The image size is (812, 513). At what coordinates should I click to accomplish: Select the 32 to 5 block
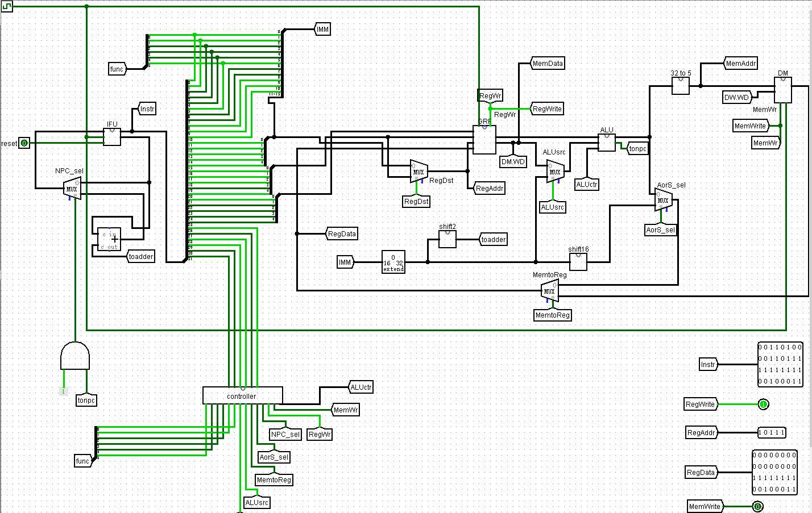(x=681, y=86)
